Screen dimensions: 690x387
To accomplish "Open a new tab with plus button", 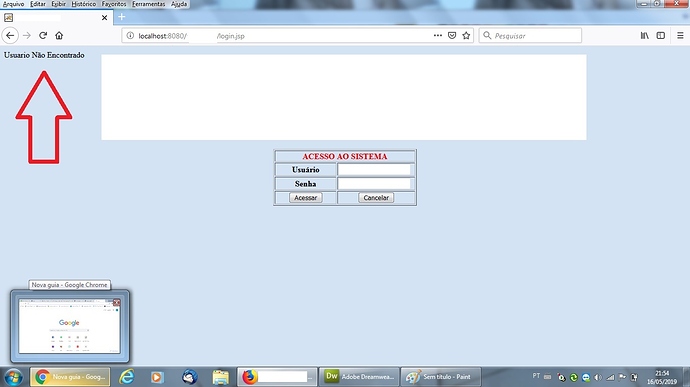I will (x=122, y=17).
